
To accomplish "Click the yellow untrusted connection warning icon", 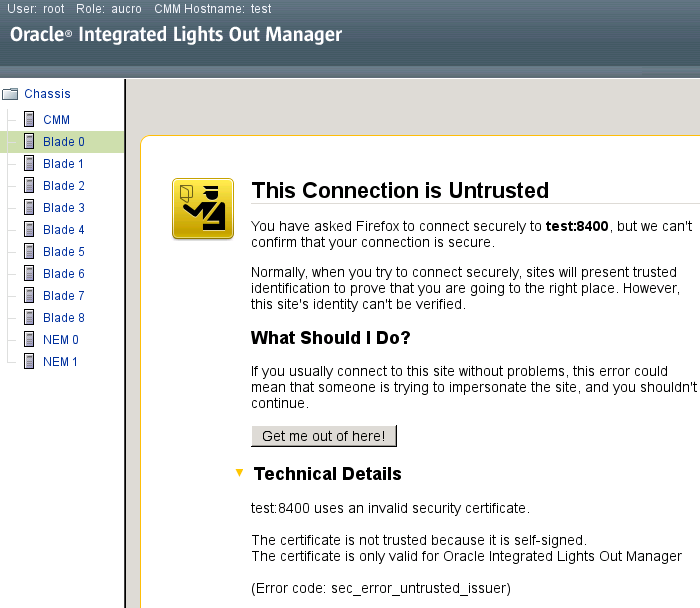I will [203, 208].
